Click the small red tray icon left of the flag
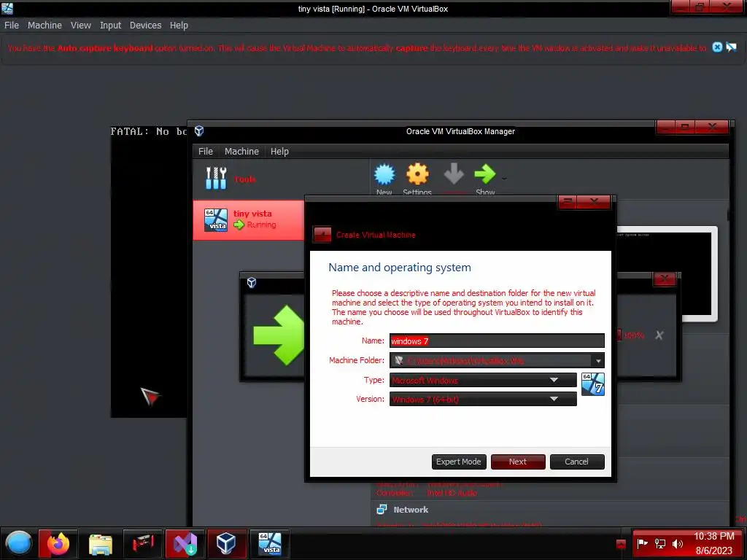The width and height of the screenshot is (747, 560). tap(621, 544)
